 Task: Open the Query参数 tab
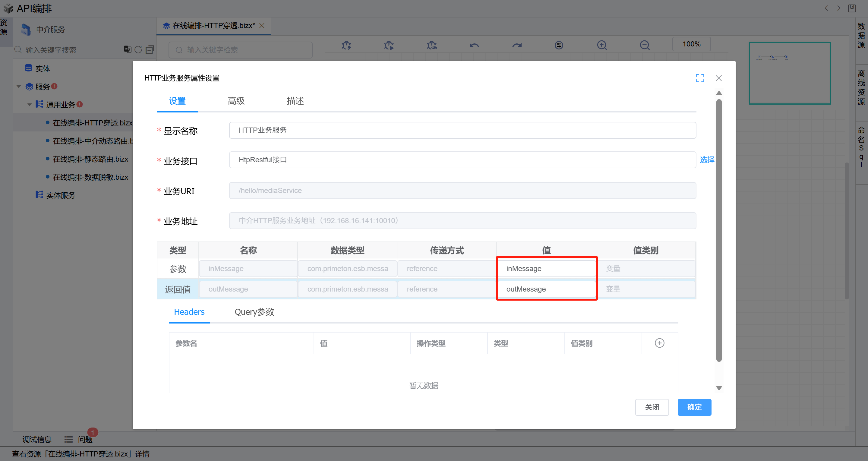click(254, 312)
